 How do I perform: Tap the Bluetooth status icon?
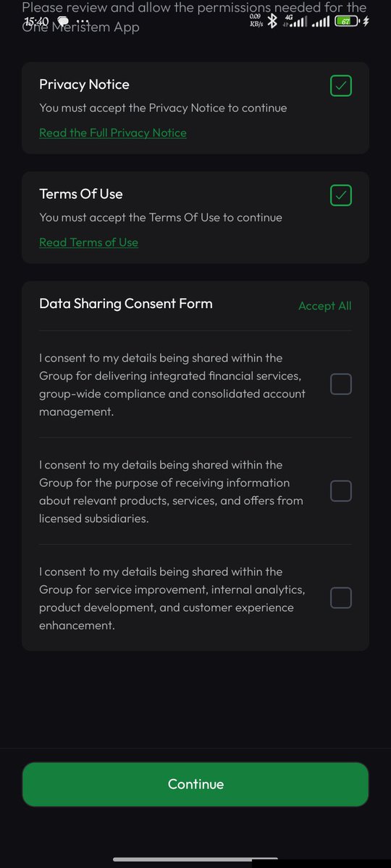272,21
